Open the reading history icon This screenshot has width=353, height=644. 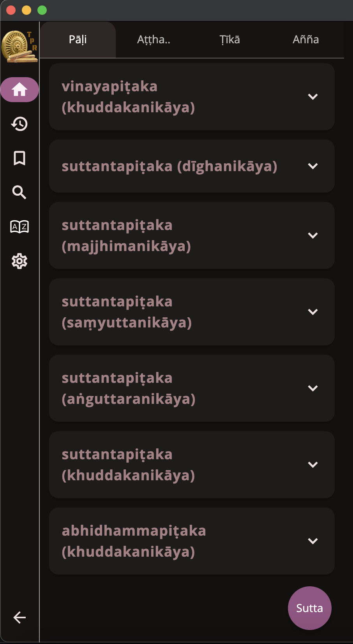click(19, 124)
